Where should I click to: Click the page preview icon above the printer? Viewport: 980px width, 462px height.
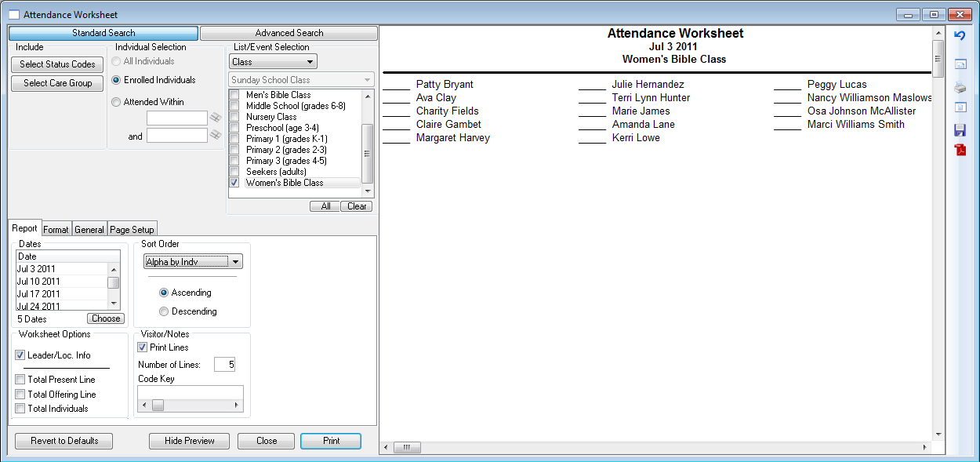click(x=960, y=64)
